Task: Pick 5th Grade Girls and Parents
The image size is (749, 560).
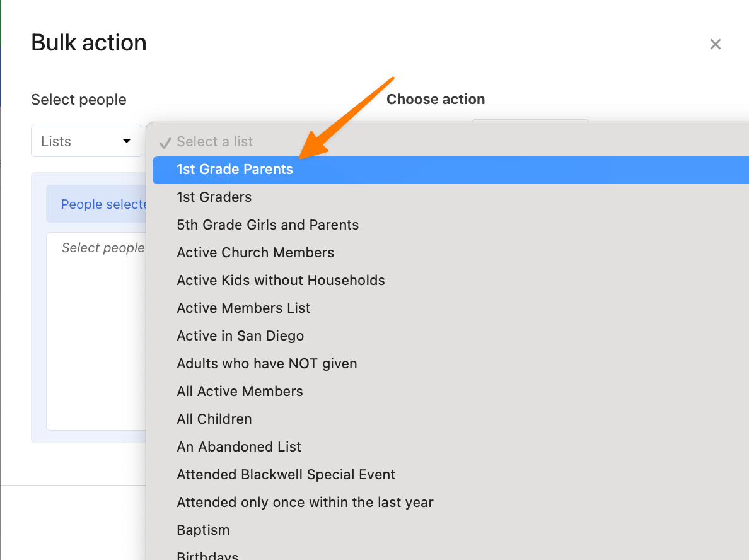Action: [x=450, y=225]
